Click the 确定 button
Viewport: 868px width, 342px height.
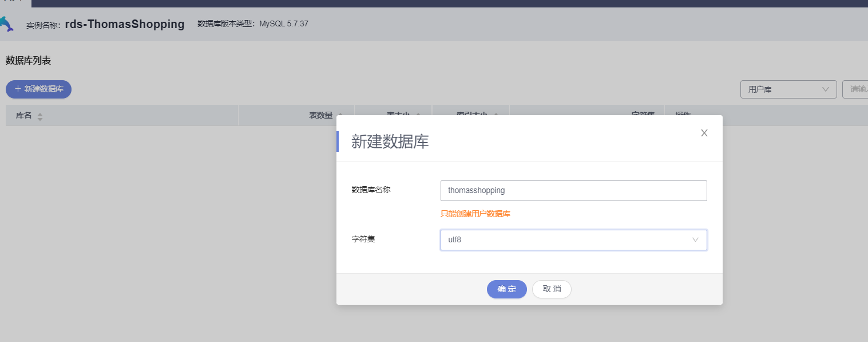click(506, 289)
